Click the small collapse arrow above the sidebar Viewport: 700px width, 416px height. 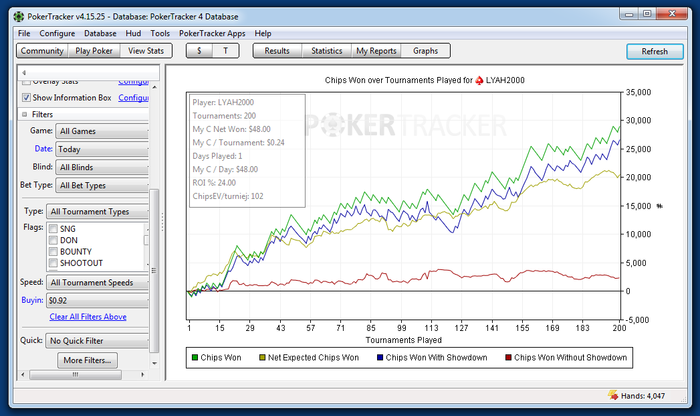[24, 72]
